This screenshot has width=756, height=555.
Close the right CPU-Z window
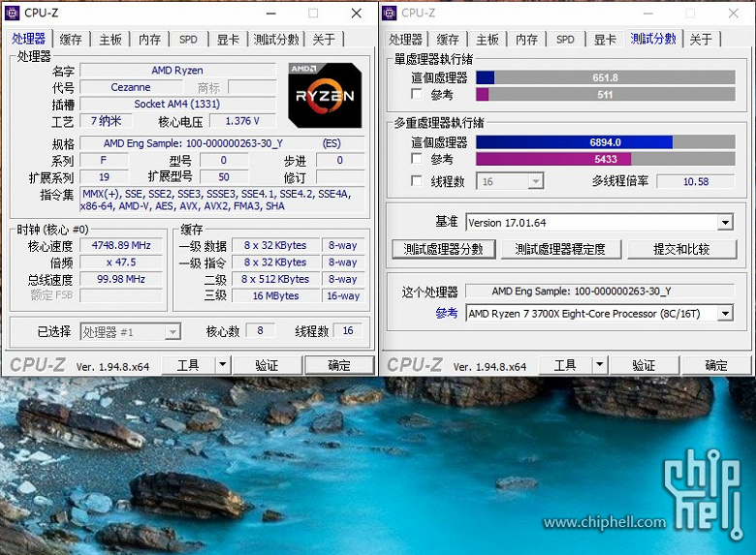(x=734, y=13)
